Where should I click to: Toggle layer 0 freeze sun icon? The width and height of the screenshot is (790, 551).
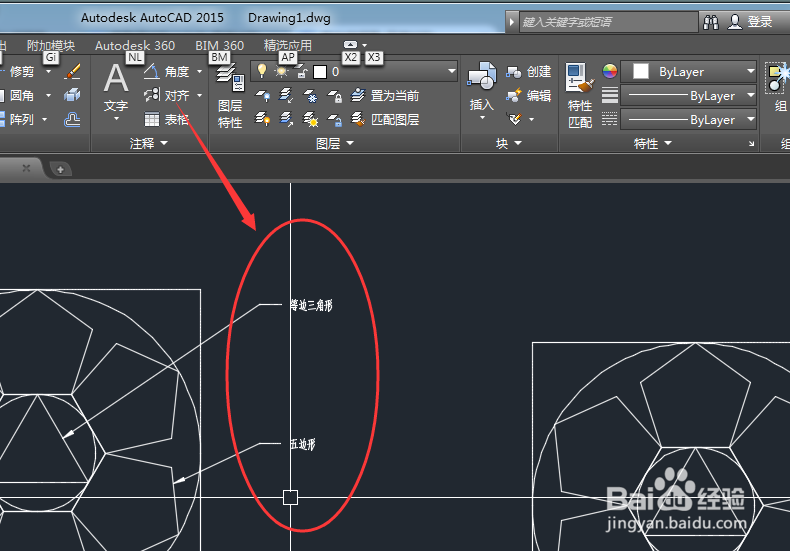[x=281, y=72]
